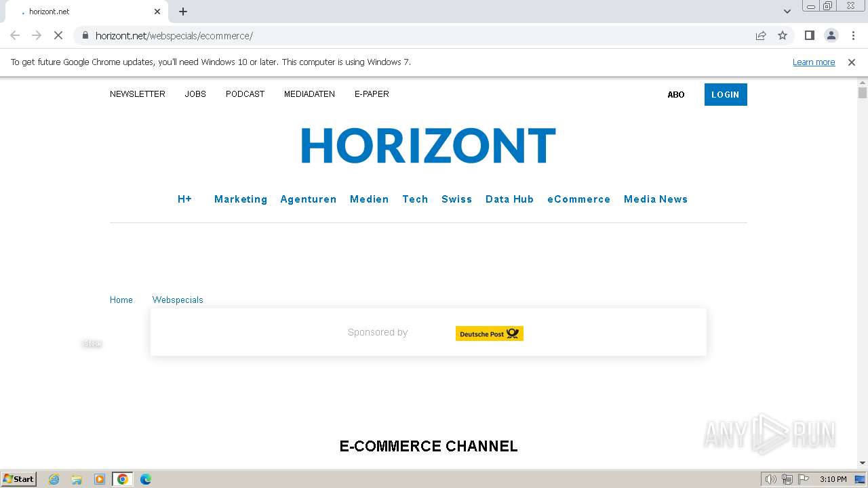Open JOBS in top navigation
Viewport: 868px width, 488px height.
click(195, 94)
